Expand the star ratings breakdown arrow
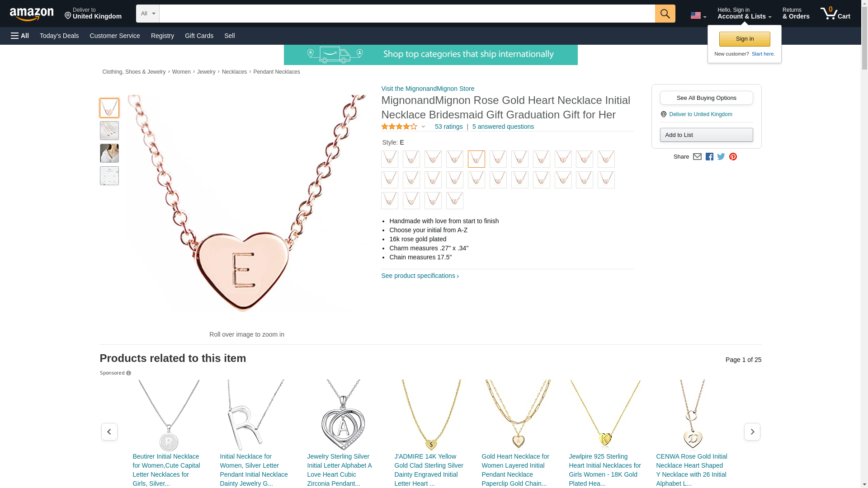The image size is (868, 488). (423, 127)
